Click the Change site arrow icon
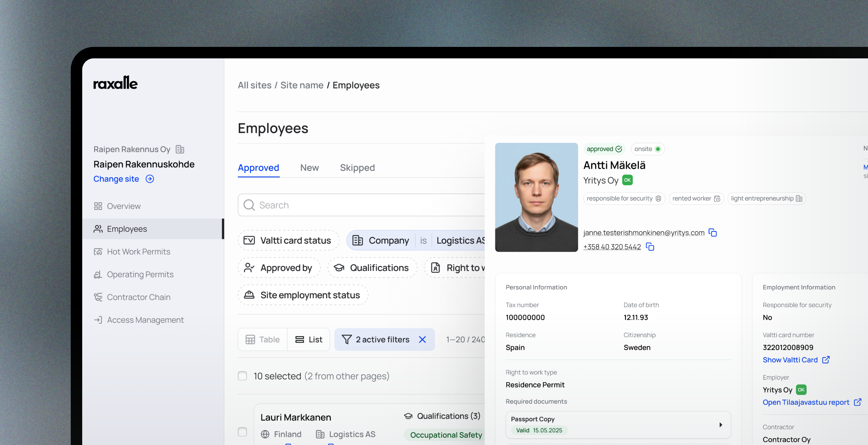The image size is (868, 445). click(x=150, y=179)
